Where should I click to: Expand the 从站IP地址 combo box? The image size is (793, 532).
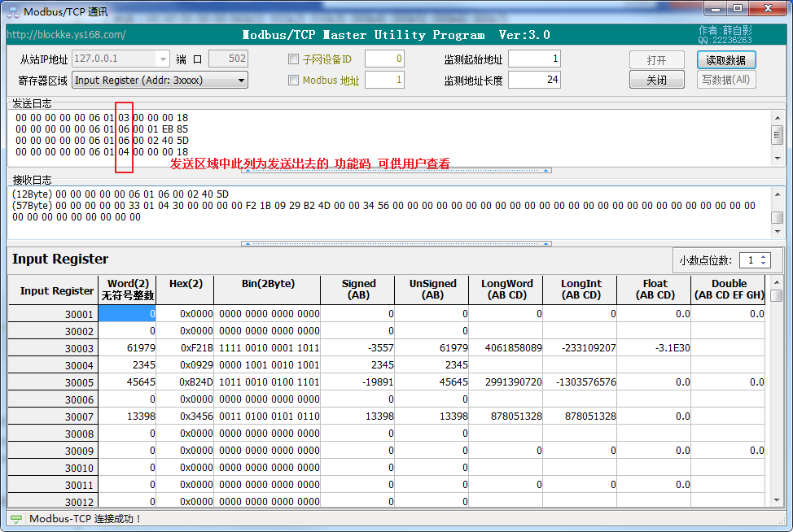[x=161, y=59]
